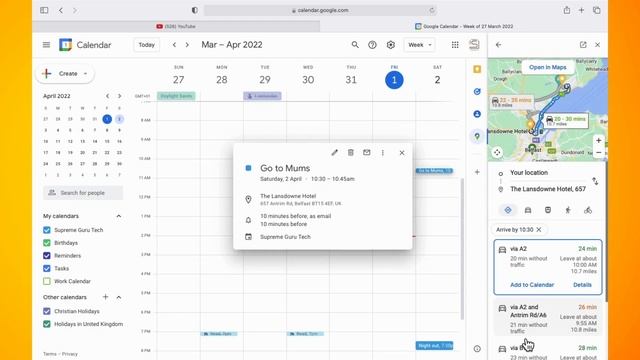Open the Create button dropdown arrow

pyautogui.click(x=85, y=74)
